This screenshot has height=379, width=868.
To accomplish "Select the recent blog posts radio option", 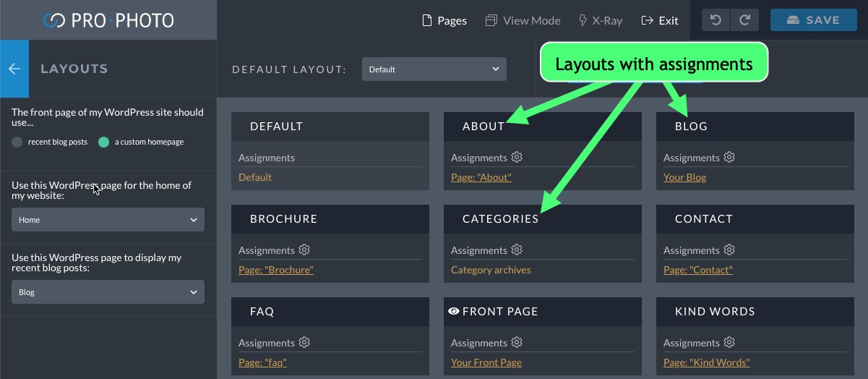I will click(17, 142).
